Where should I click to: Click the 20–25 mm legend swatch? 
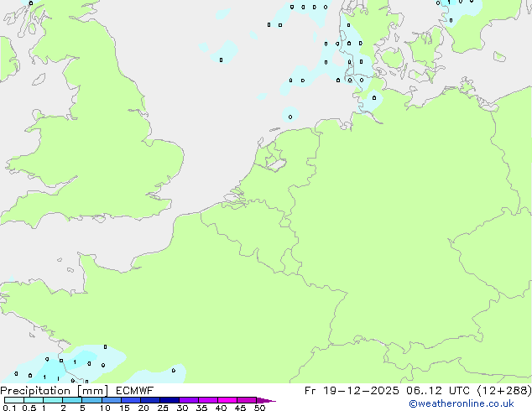tap(150, 400)
